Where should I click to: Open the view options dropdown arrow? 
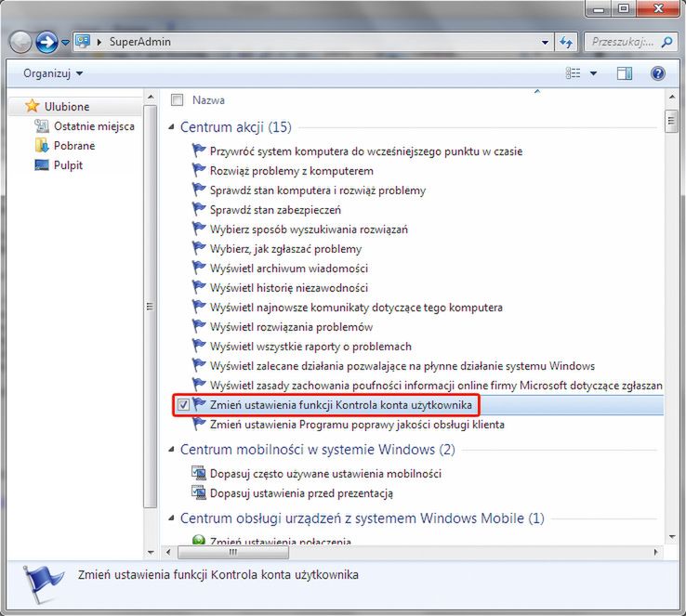point(593,73)
